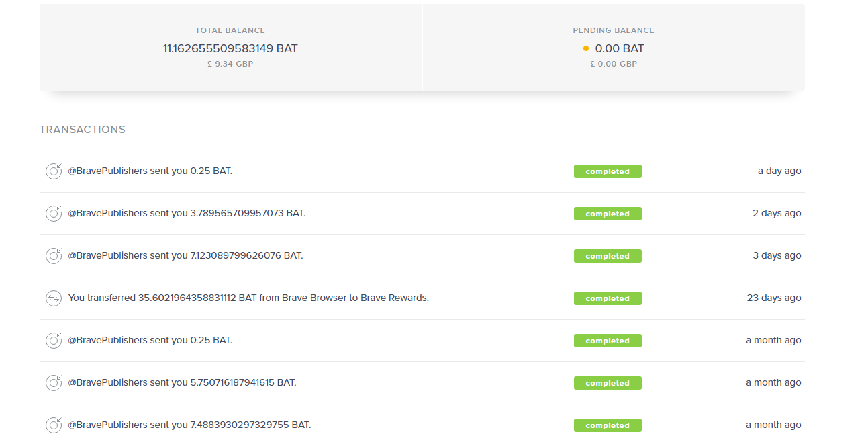Click the yellow pending status dot
The height and width of the screenshot is (440, 868).
click(586, 48)
